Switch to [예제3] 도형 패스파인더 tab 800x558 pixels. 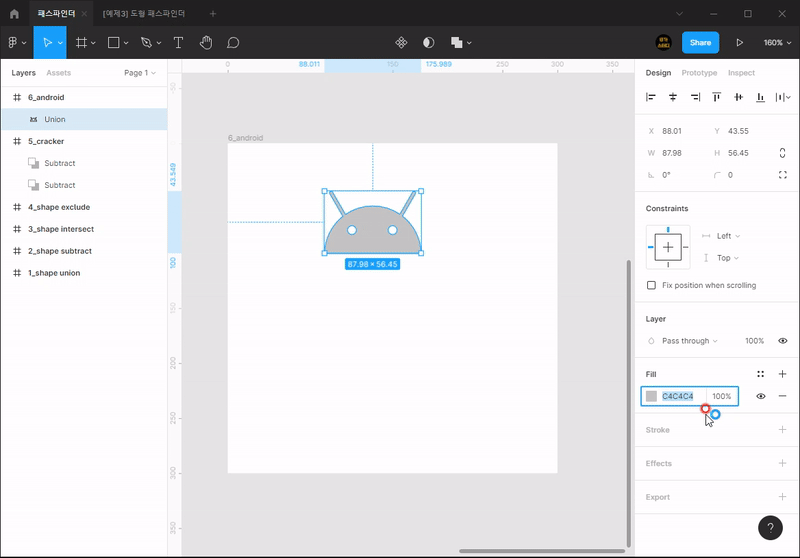pos(144,14)
